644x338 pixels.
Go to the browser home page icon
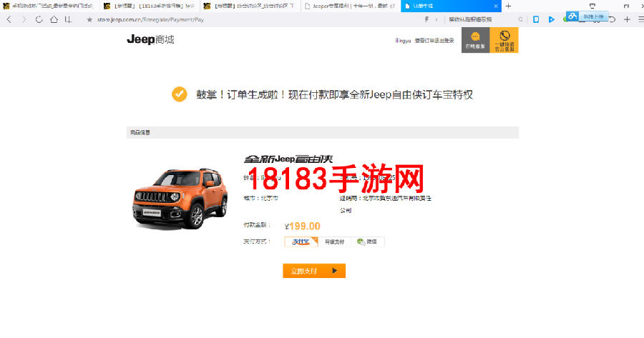coord(54,19)
